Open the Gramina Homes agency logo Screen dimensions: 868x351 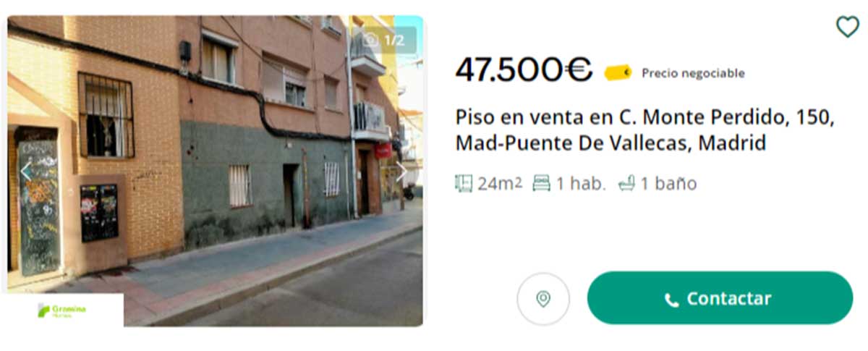(62, 310)
